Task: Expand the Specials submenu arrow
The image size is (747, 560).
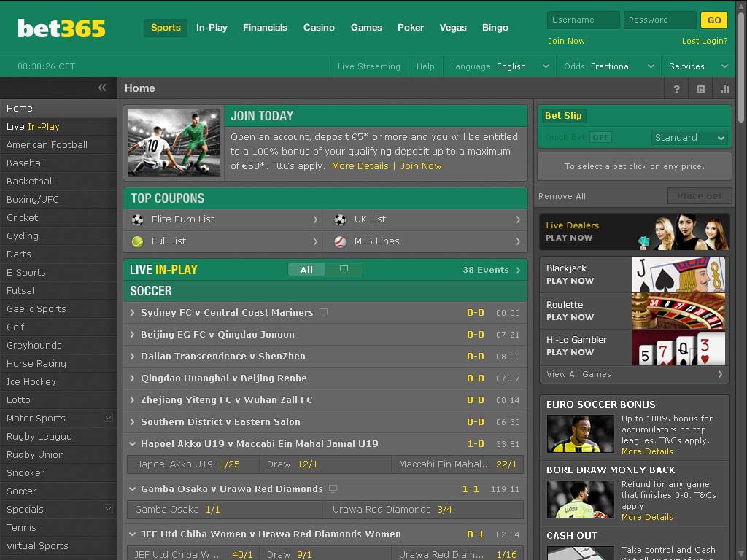Action: pyautogui.click(x=108, y=508)
